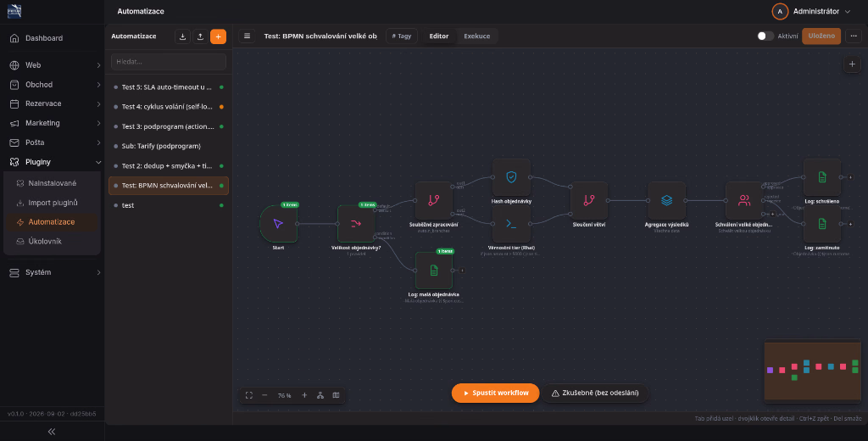Select the Log: zamítnuto node

pyautogui.click(x=822, y=224)
